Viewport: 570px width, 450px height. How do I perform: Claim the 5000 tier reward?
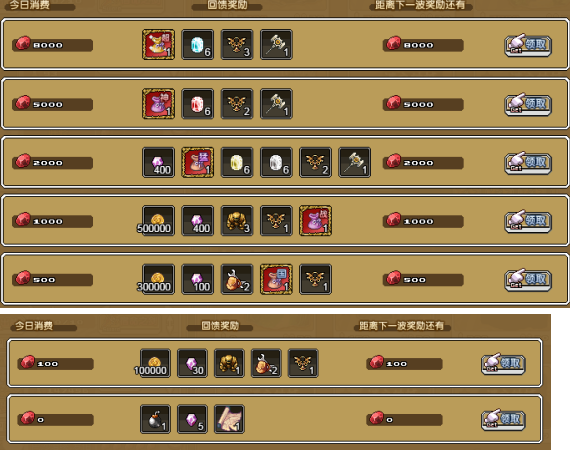click(528, 104)
